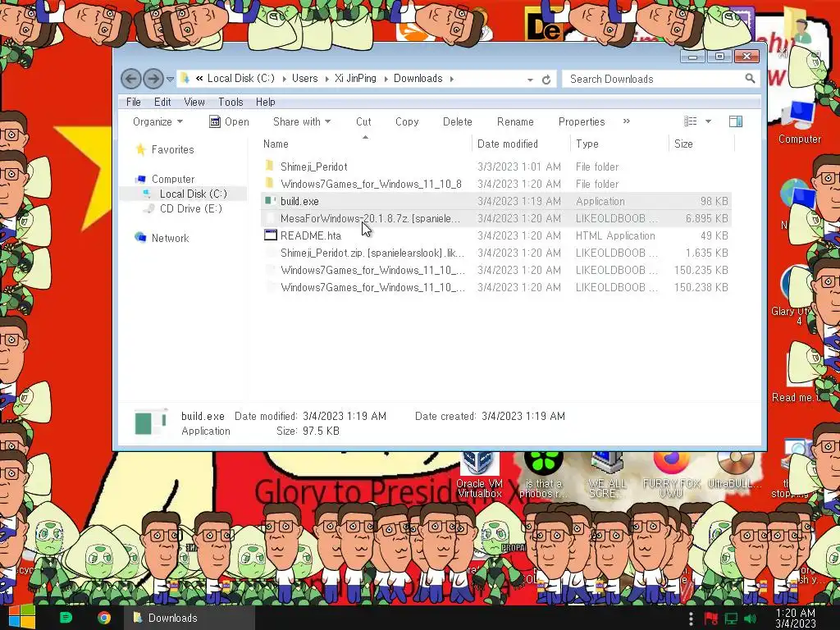Click the build.exe application icon

[270, 201]
